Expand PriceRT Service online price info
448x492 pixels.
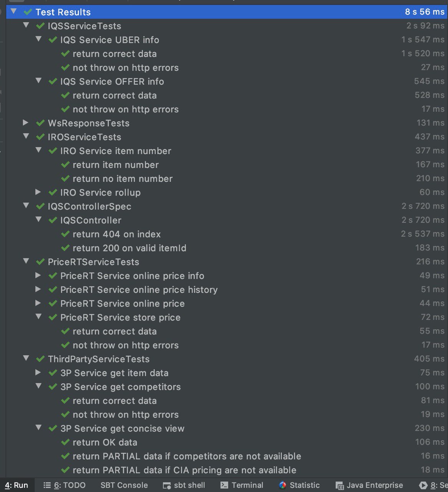pyautogui.click(x=38, y=275)
